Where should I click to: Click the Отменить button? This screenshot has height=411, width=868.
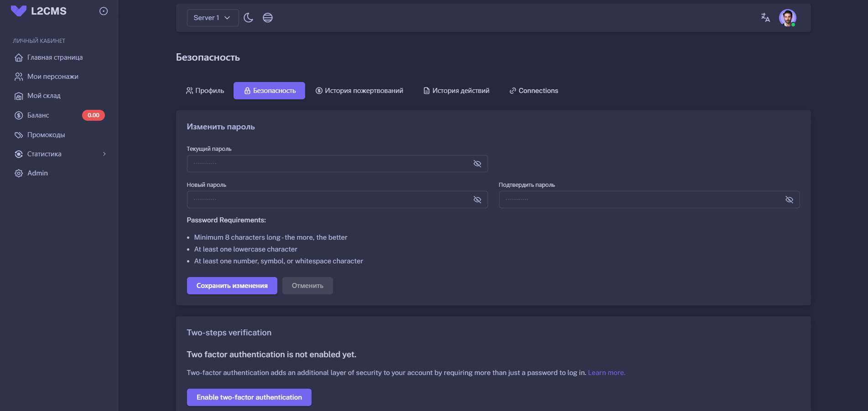(307, 286)
